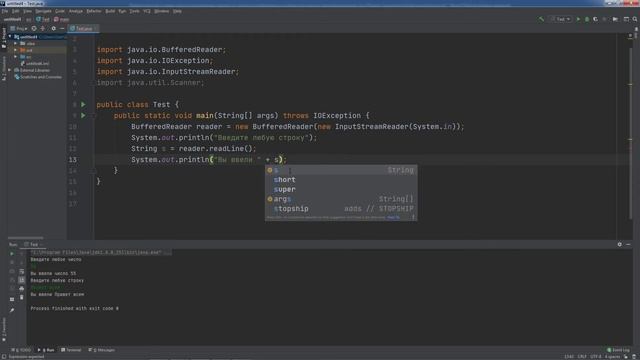Open the Messages tool window button
This screenshot has width=640, height=360.
(x=102, y=350)
